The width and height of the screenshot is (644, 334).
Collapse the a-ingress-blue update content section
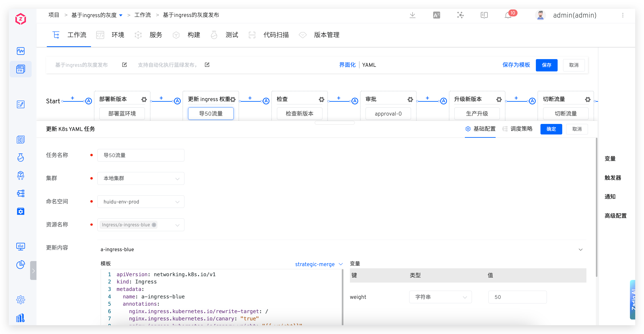(581, 249)
